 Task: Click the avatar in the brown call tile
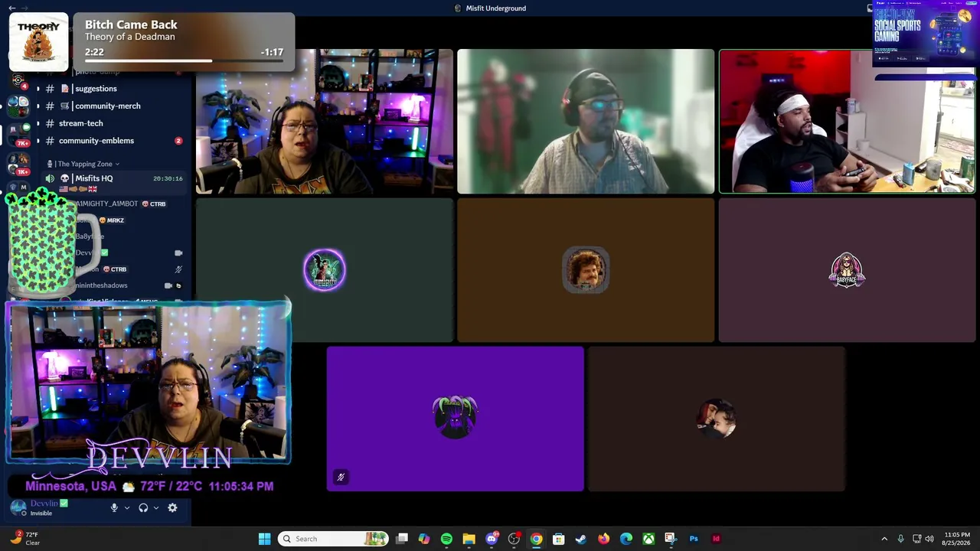(x=586, y=269)
